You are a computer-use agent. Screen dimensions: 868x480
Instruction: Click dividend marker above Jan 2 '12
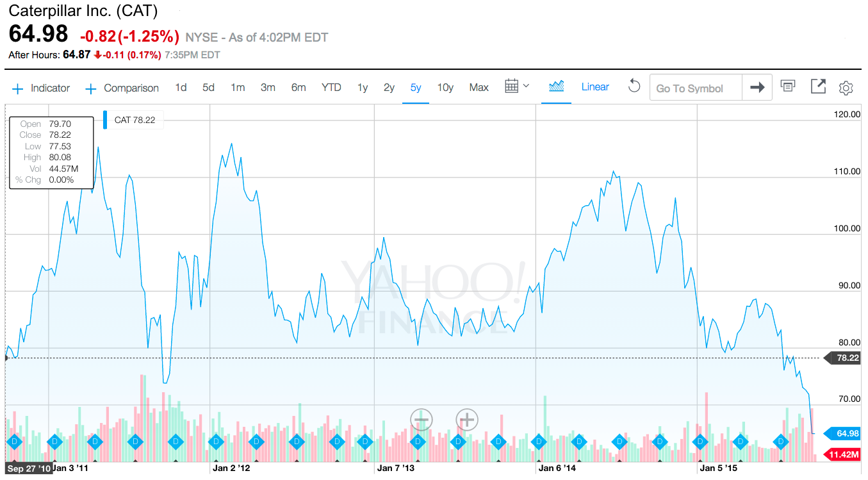pos(216,442)
